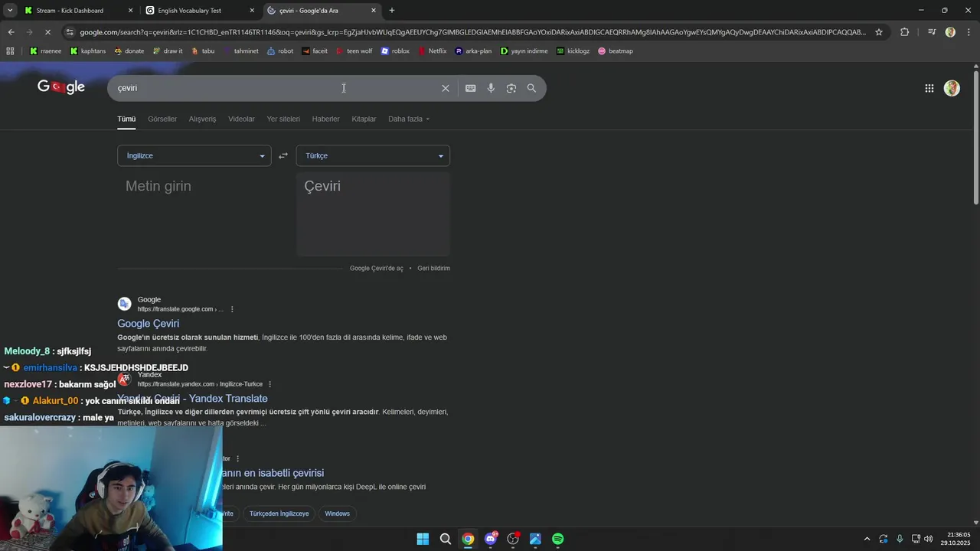This screenshot has width=980, height=551.
Task: Focus the Google search input containing çeviri
Action: click(x=276, y=88)
